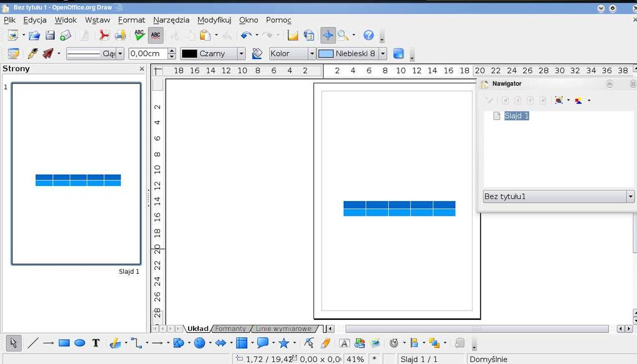Toggle automatic spell checking ABC button
The image size is (637, 364).
[156, 35]
